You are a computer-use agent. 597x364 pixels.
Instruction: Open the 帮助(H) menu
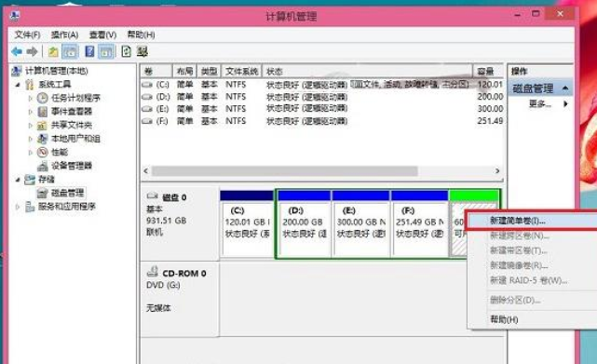[141, 35]
